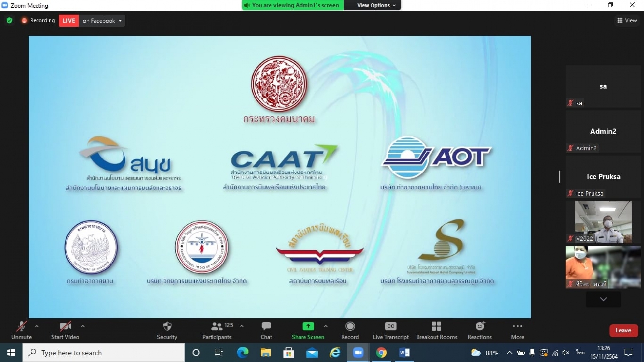Expand the Participants options arrow

click(x=242, y=326)
